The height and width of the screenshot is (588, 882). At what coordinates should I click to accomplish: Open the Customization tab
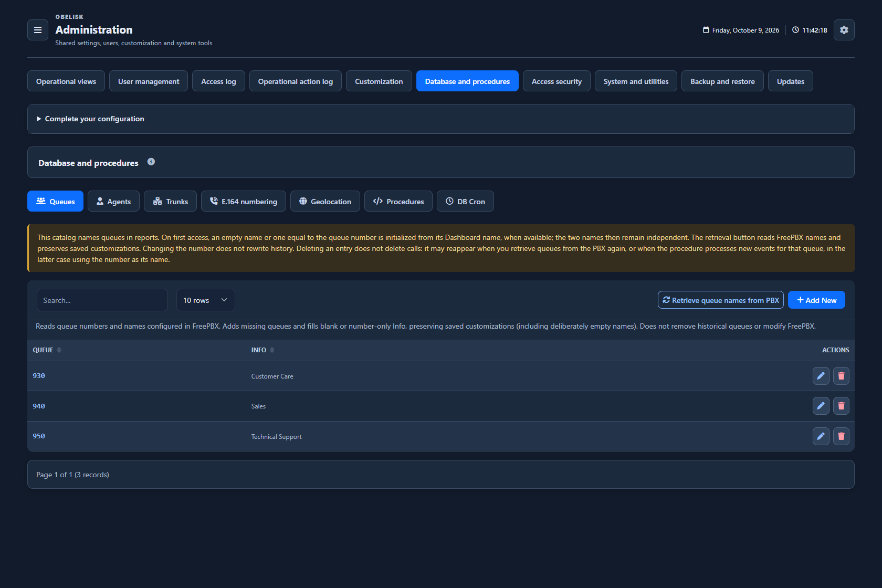379,81
